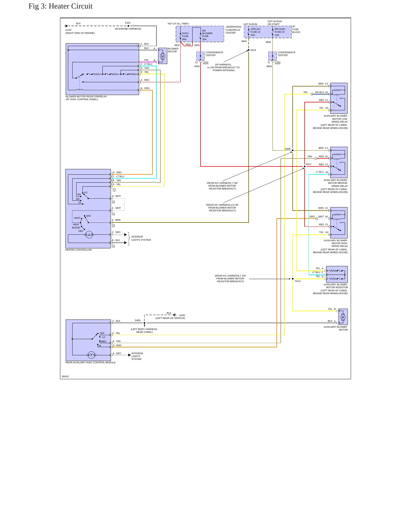This screenshot has width=411, height=532.
Task: Click the '11' pin label at C202
Action: point(269,62)
